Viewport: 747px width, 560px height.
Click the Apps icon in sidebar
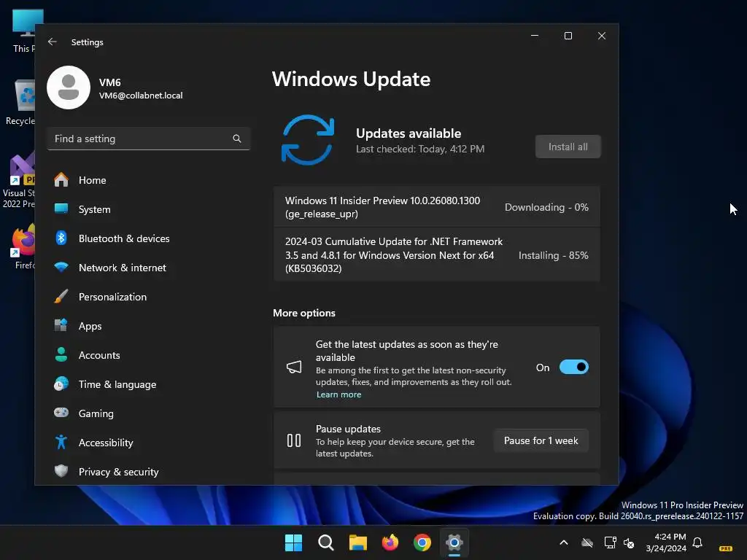61,325
